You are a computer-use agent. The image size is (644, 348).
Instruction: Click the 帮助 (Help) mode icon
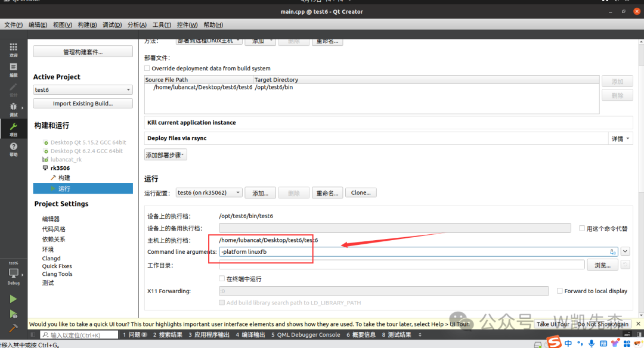pyautogui.click(x=13, y=148)
